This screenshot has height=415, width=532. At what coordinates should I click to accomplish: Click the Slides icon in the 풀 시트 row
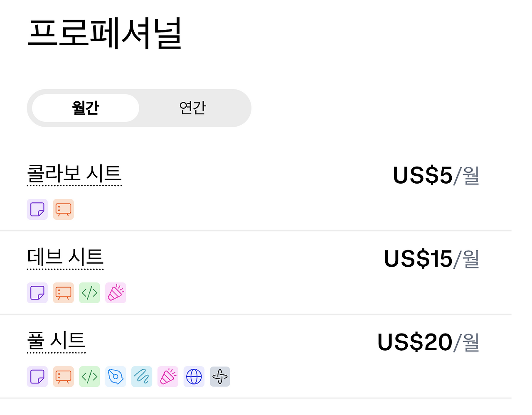[63, 377]
